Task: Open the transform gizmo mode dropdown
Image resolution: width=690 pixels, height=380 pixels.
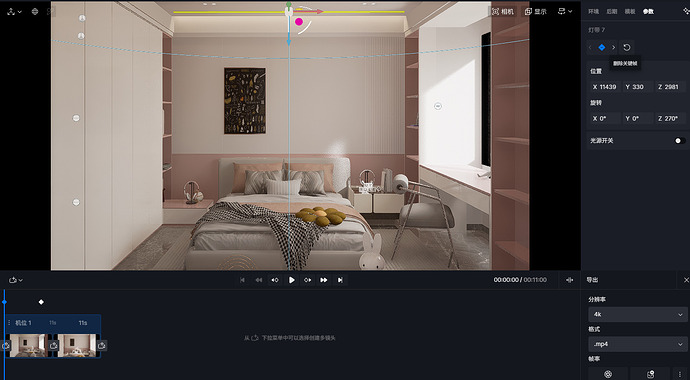Action: pos(15,12)
